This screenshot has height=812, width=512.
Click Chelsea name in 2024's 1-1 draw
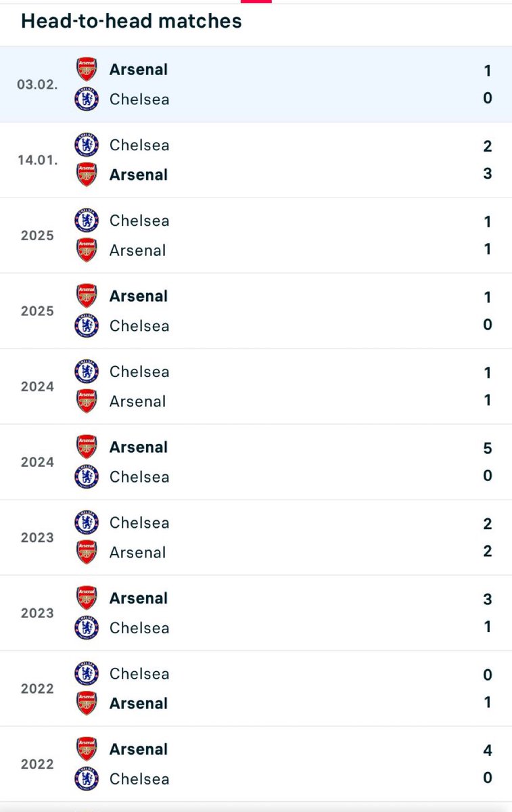139,371
